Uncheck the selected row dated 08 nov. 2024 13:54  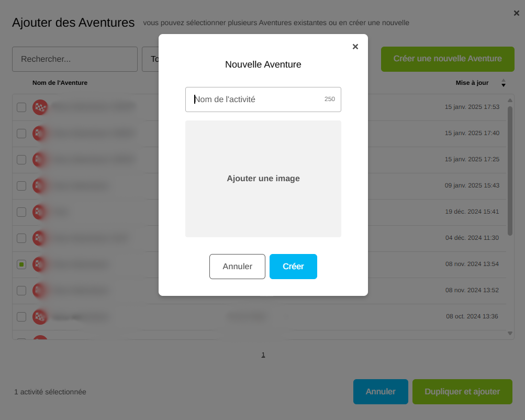21,264
